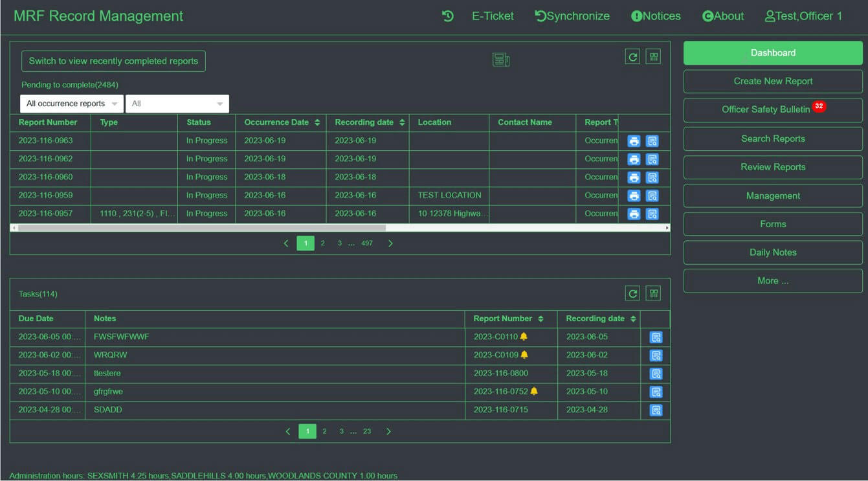Refresh the pending reports table
The height and width of the screenshot is (481, 868).
pos(632,56)
